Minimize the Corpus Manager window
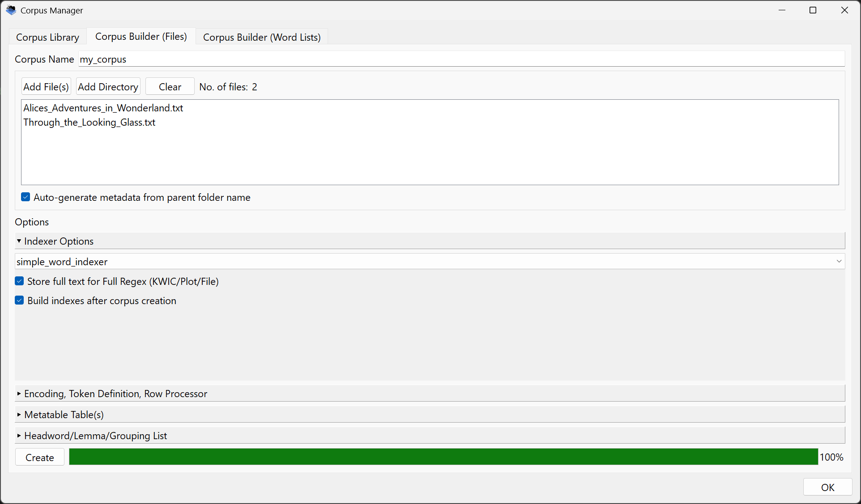Viewport: 861px width, 504px height. coord(782,10)
